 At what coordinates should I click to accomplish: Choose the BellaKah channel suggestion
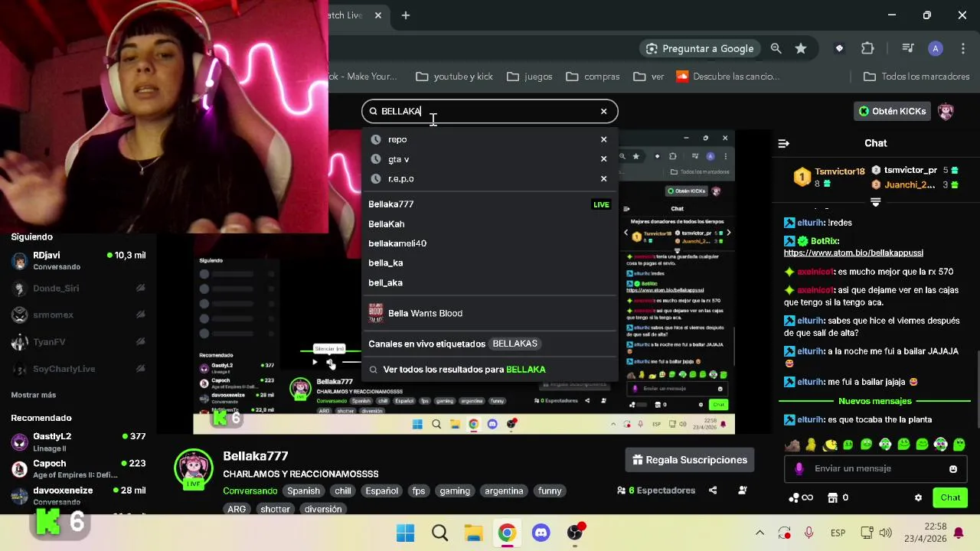tap(490, 223)
